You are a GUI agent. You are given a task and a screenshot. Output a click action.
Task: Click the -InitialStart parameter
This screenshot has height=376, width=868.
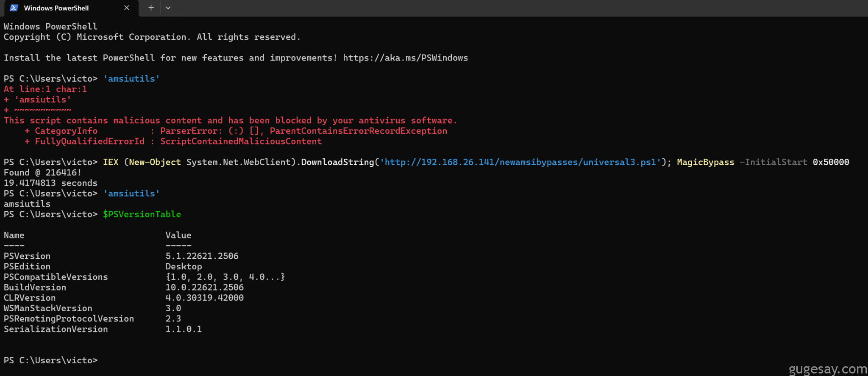click(773, 162)
